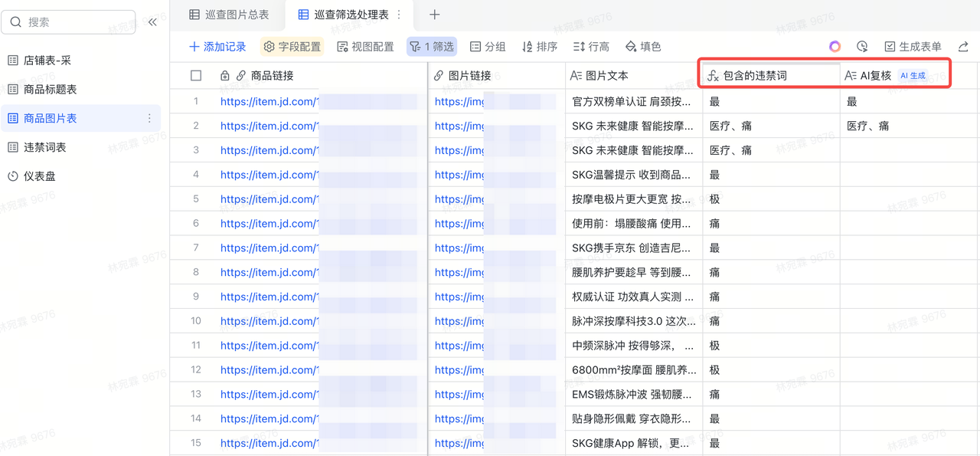This screenshot has height=456, width=980.
Task: Switch to the 巡查图片总表 tab
Action: coord(229,15)
